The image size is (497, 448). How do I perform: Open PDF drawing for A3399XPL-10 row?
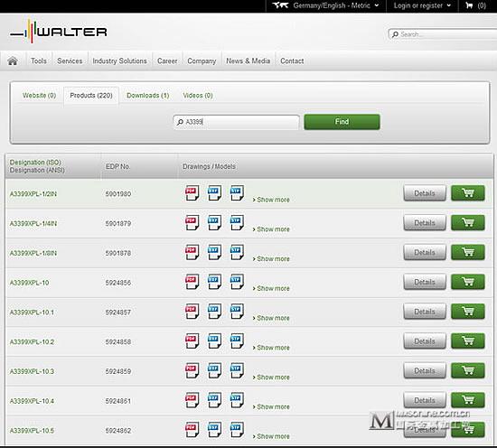(192, 282)
